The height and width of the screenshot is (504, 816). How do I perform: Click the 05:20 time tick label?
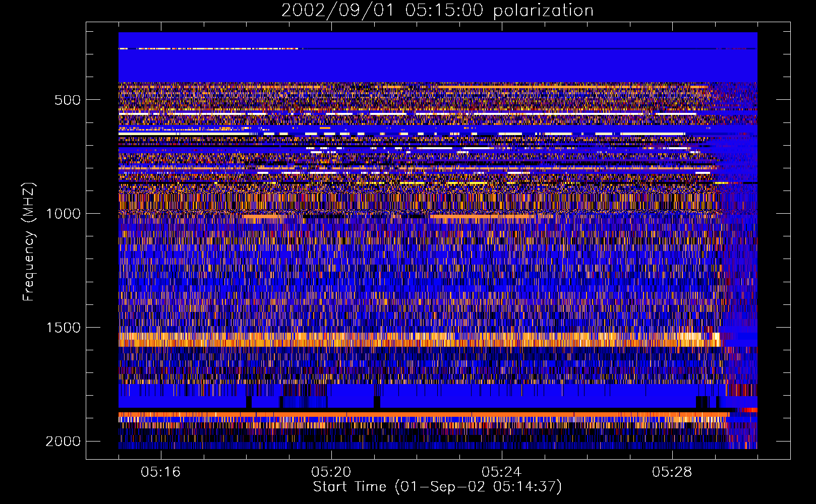click(331, 472)
